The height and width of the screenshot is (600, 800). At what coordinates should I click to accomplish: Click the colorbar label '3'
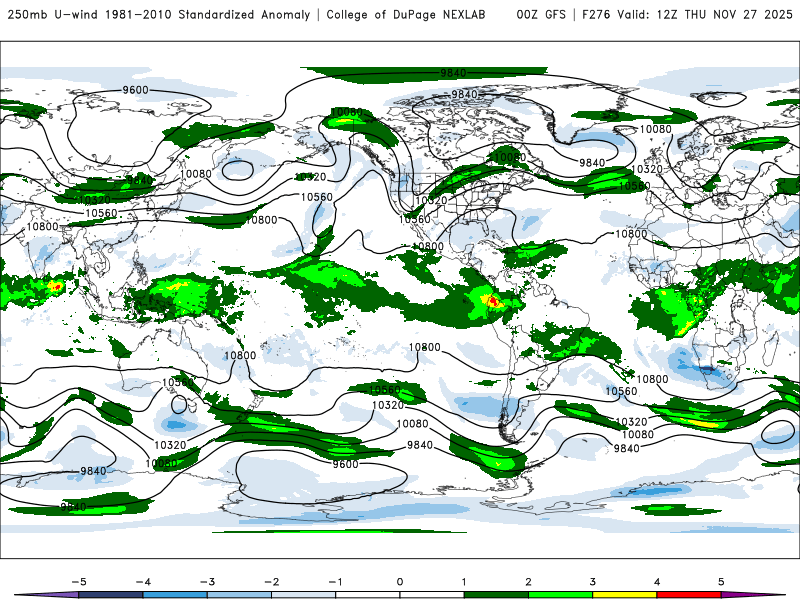(x=592, y=582)
